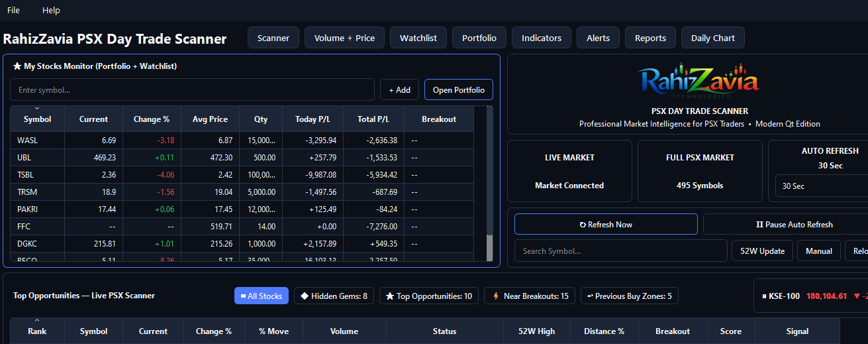The image size is (868, 344).
Task: Click the + Add button
Action: pyautogui.click(x=399, y=89)
